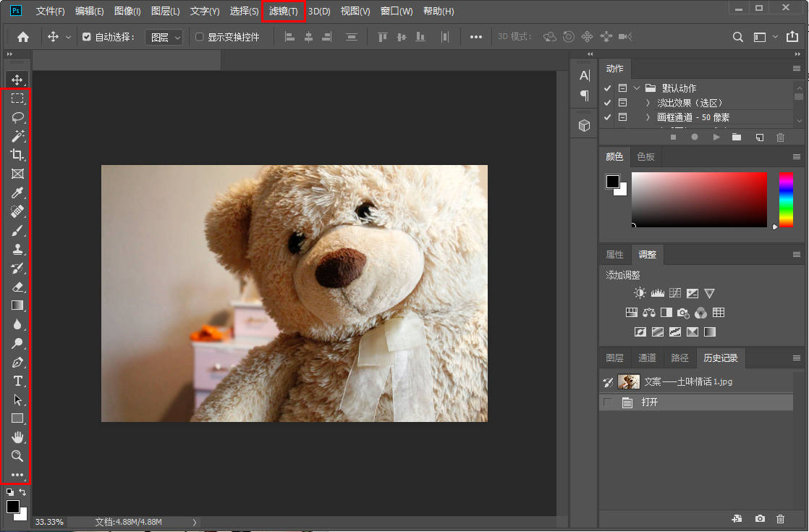809x532 pixels.
Task: Select the Lasso tool
Action: [17, 117]
